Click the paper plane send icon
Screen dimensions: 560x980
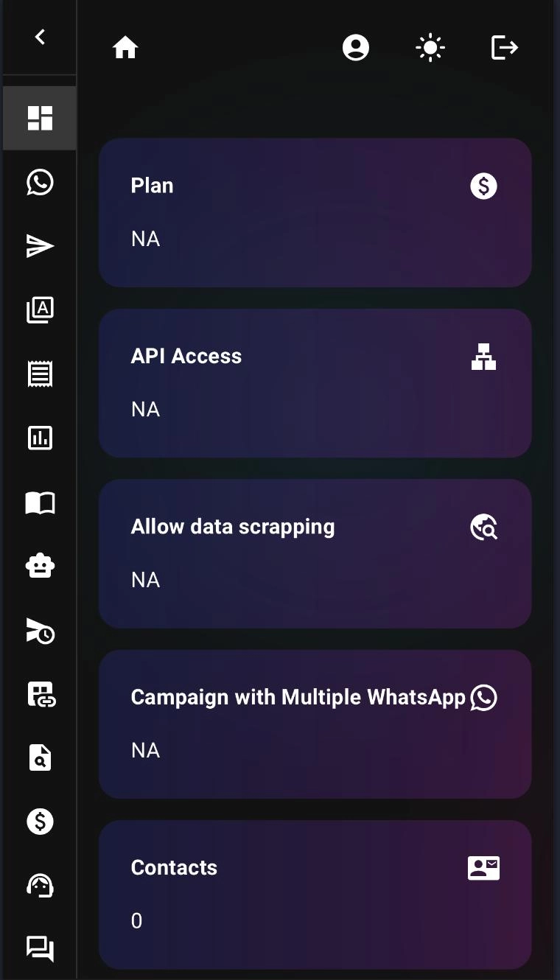coord(40,246)
